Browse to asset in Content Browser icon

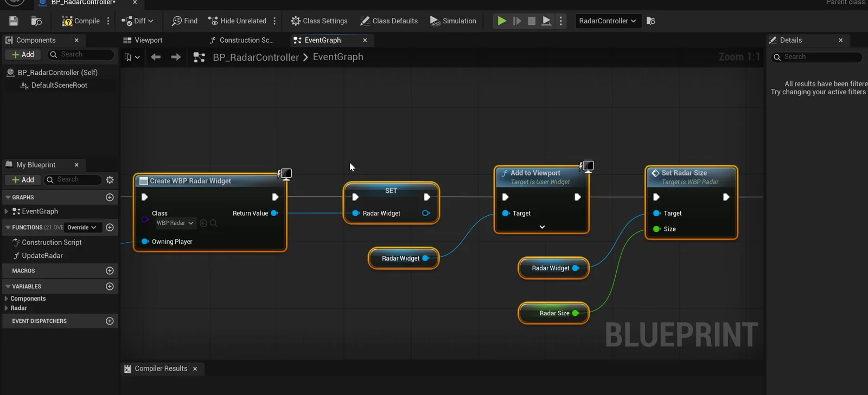[x=36, y=21]
